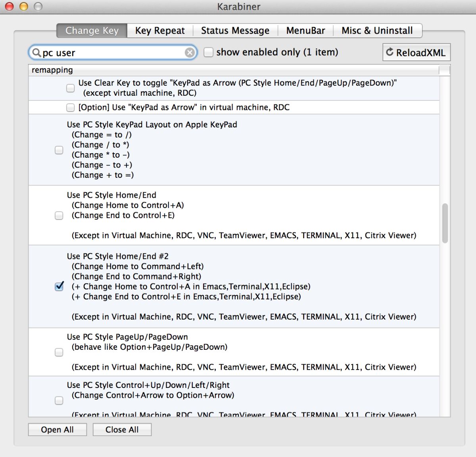476x457 pixels.
Task: Toggle the show enabled only checkbox
Action: 208,52
